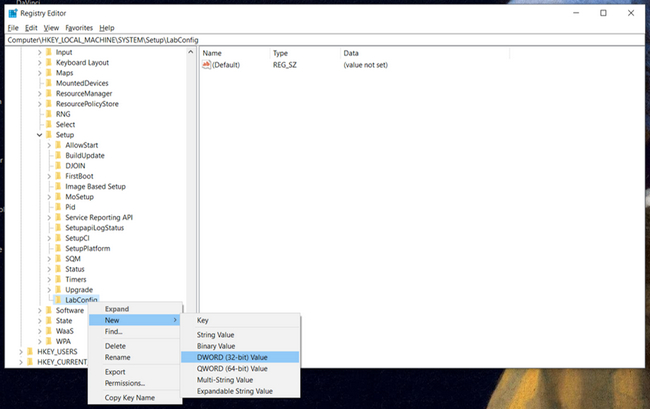
Task: Collapse the Setup key
Action: (39, 135)
